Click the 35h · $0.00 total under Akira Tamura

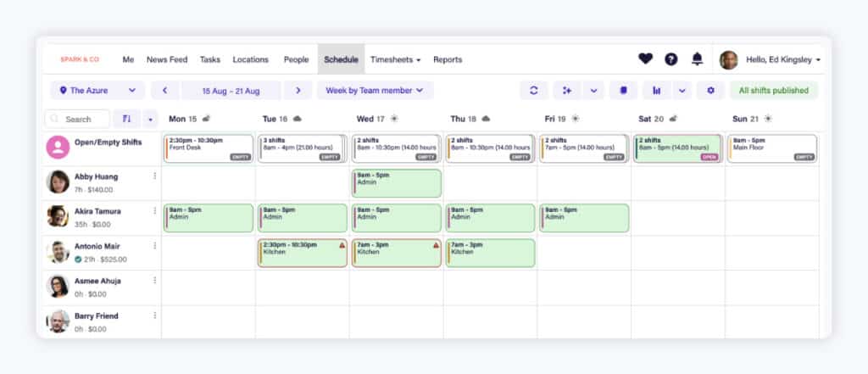tap(92, 225)
